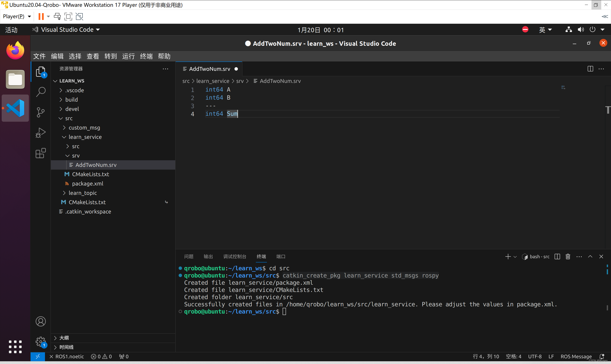Click the VMware pause button
Viewport: 611px width, 364px height.
pyautogui.click(x=41, y=17)
